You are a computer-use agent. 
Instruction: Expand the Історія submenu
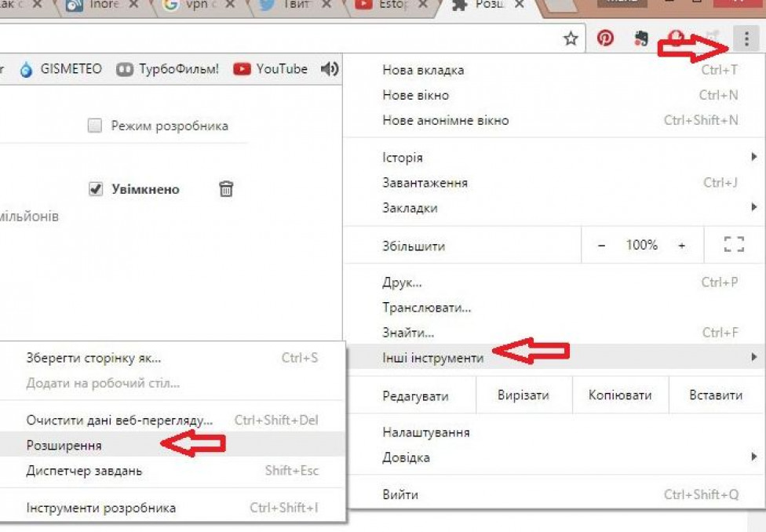pos(549,158)
